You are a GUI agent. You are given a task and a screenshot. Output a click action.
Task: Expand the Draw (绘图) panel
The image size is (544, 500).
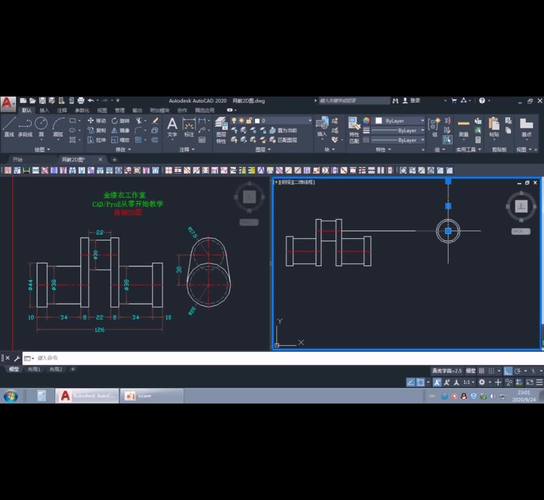click(42, 149)
